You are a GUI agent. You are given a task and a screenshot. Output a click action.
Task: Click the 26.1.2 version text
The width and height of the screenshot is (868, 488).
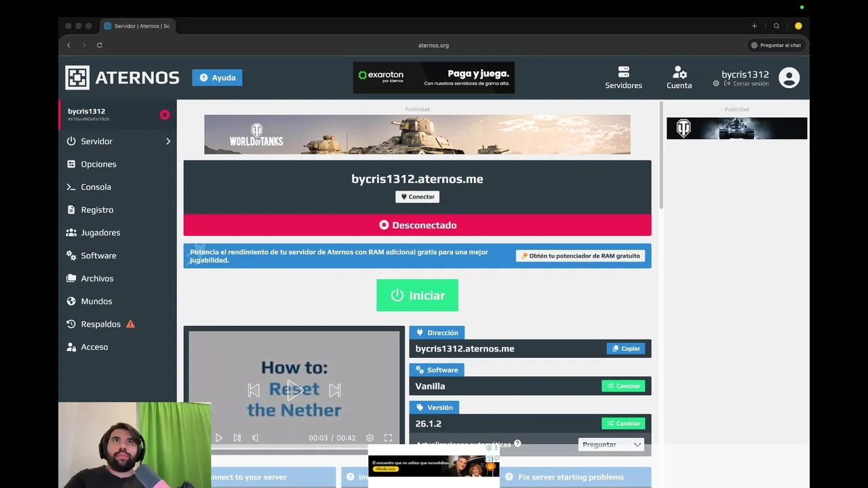(x=428, y=423)
